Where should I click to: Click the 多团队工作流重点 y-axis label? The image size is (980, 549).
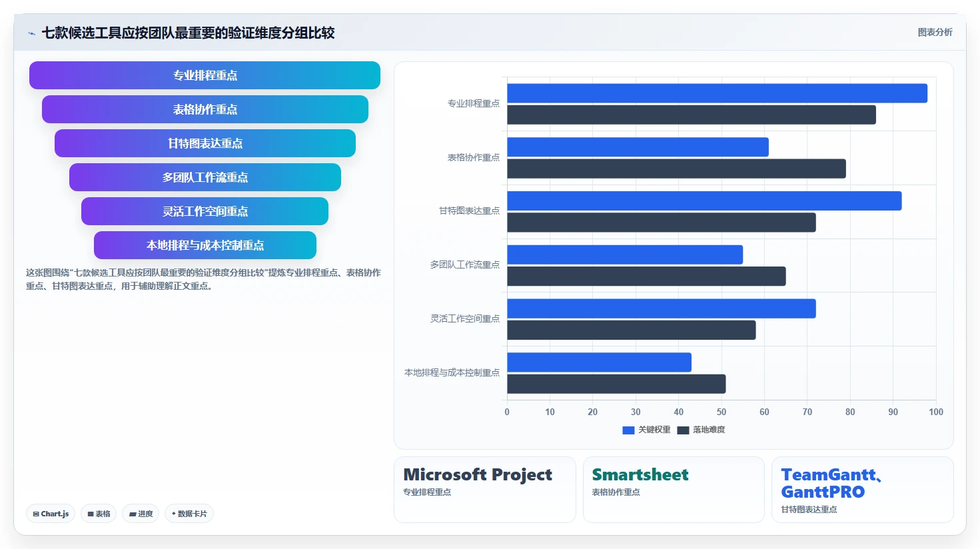pos(464,265)
